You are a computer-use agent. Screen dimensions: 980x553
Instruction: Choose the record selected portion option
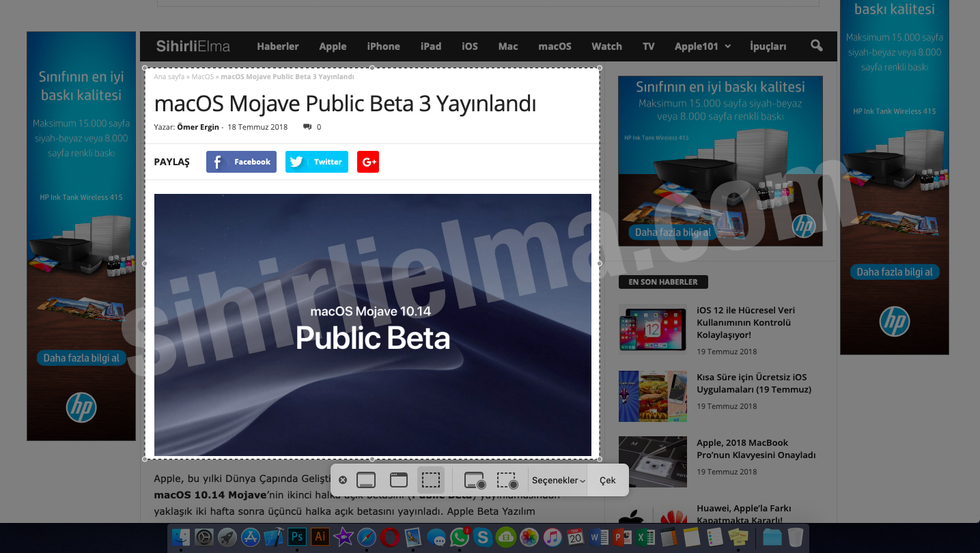coord(507,480)
